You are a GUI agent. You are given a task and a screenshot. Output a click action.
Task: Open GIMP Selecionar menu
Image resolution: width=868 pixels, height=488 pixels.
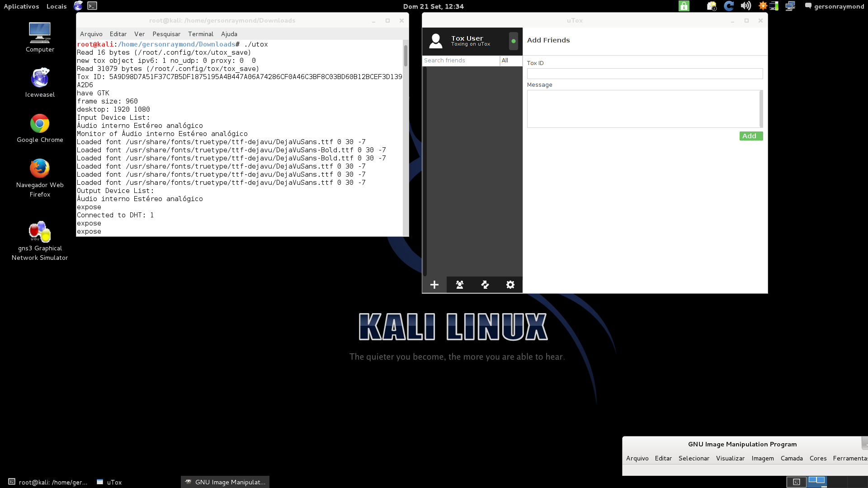(694, 458)
